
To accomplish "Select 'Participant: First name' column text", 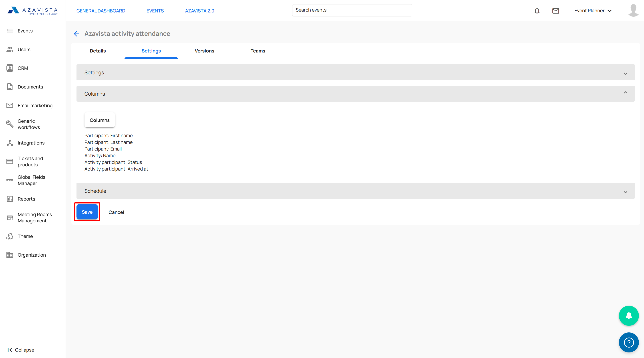I will [x=109, y=135].
